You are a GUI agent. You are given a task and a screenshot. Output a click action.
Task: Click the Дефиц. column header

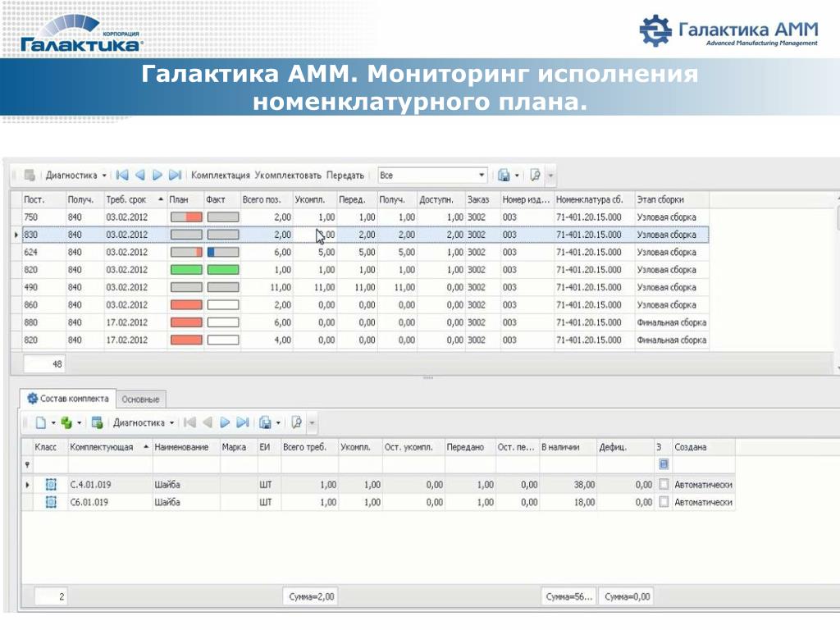point(625,447)
